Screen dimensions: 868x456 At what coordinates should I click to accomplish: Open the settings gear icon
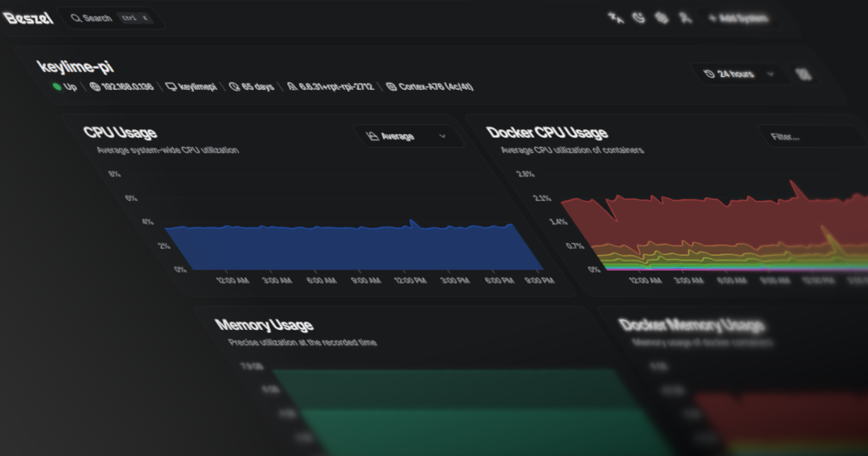click(662, 18)
